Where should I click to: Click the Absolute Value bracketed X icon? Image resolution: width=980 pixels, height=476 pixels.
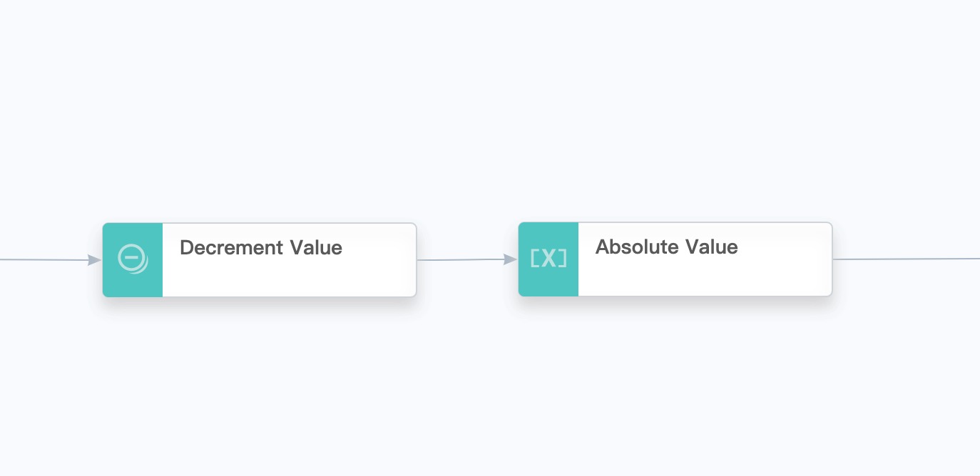point(548,259)
